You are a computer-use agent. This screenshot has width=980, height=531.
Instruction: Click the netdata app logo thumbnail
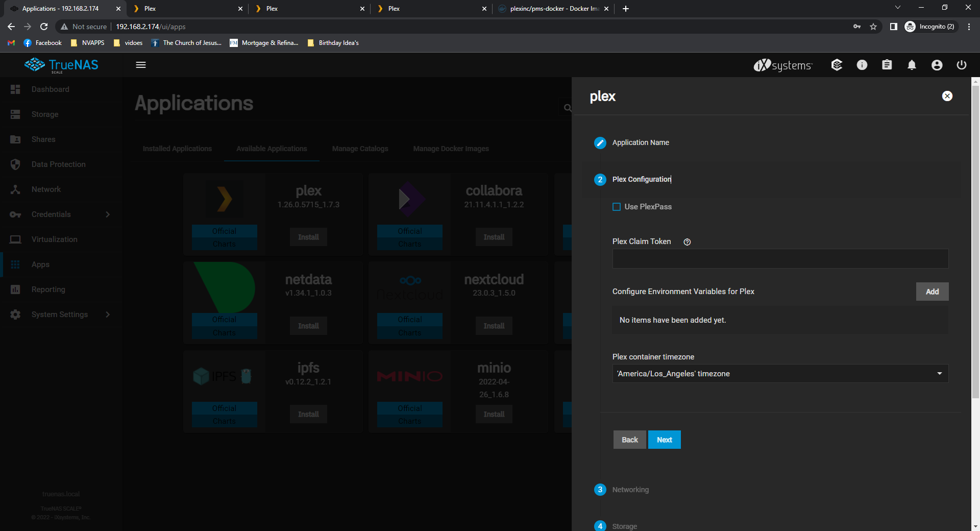pos(225,287)
